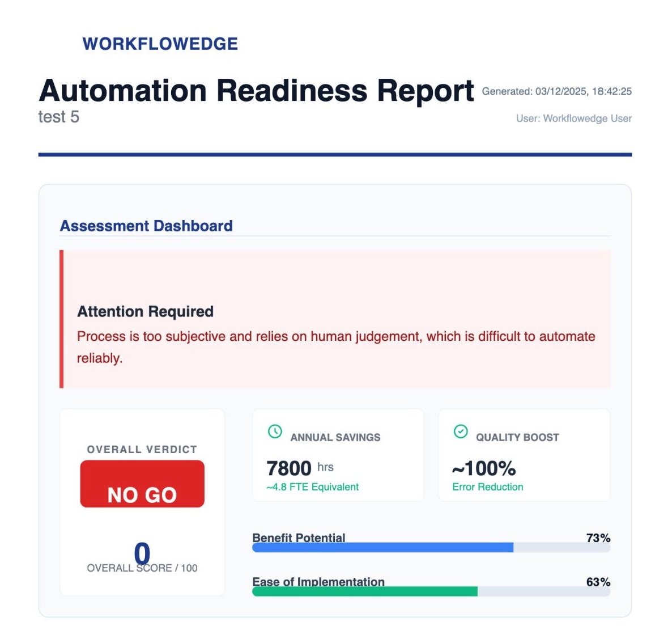Image resolution: width=672 pixels, height=626 pixels.
Task: Select the Automation Readiness Report title
Action: click(x=256, y=91)
